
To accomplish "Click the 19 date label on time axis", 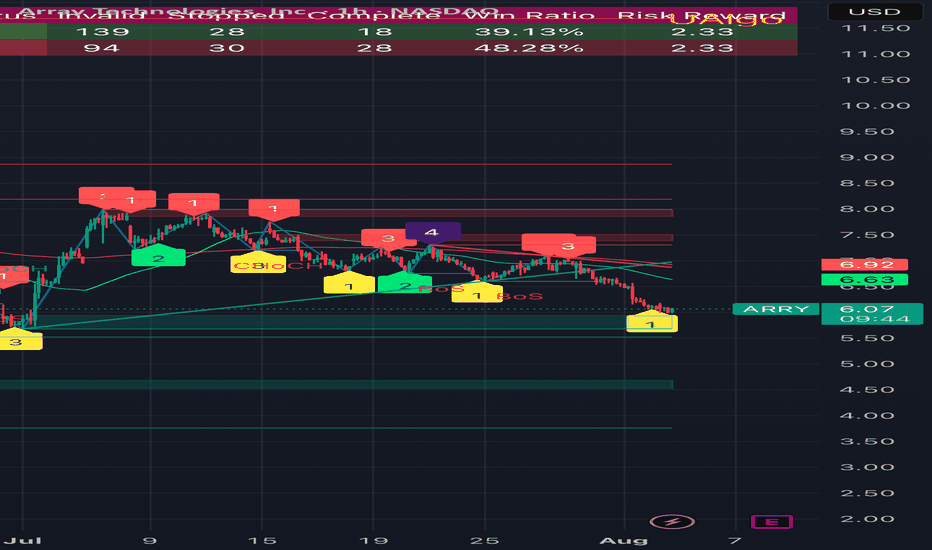I will 373,540.
